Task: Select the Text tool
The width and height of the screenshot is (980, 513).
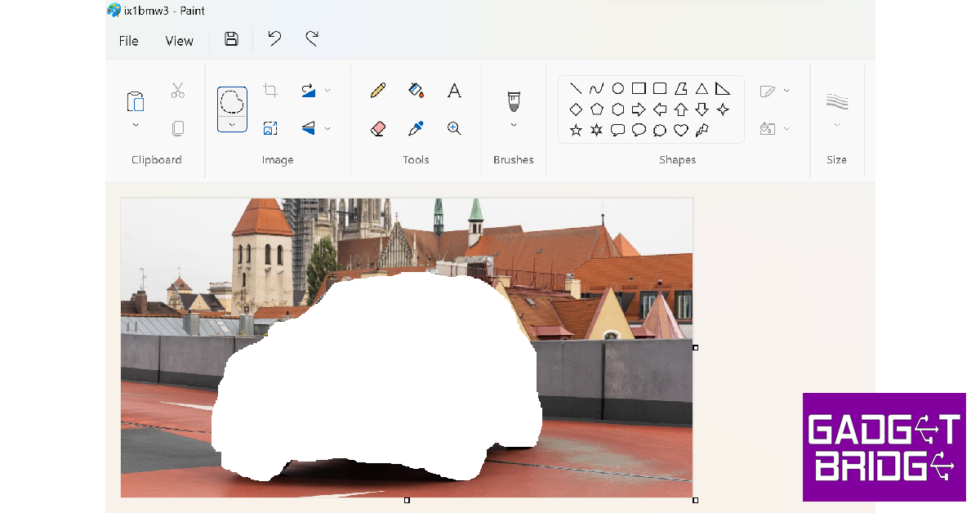Action: (x=453, y=91)
